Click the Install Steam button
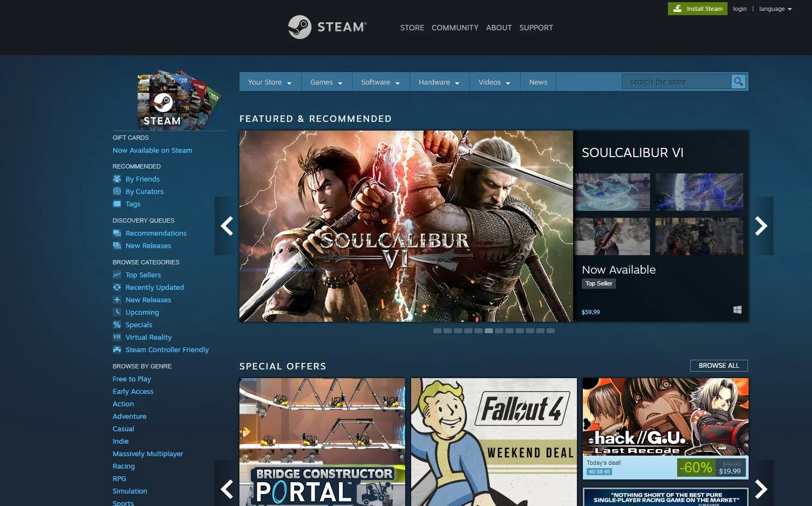This screenshot has height=506, width=812. click(698, 9)
